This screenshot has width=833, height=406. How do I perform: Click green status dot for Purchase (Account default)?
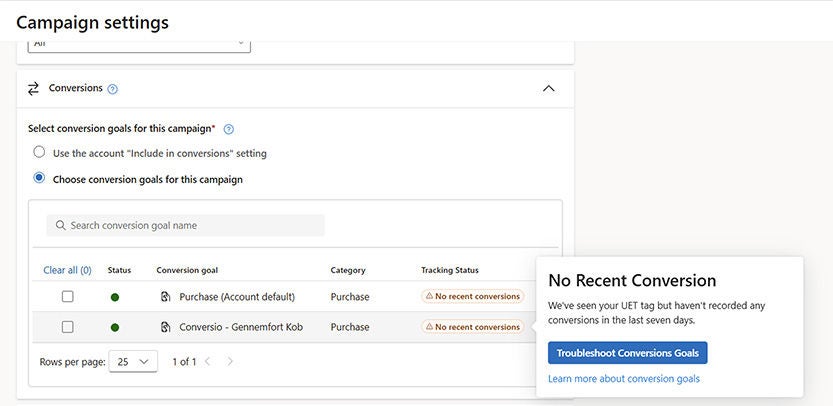click(x=115, y=297)
